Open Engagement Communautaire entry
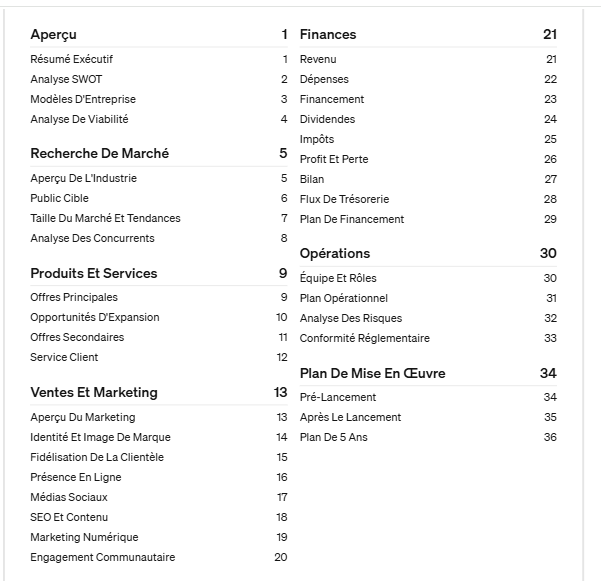This screenshot has width=601, height=581. click(x=159, y=557)
